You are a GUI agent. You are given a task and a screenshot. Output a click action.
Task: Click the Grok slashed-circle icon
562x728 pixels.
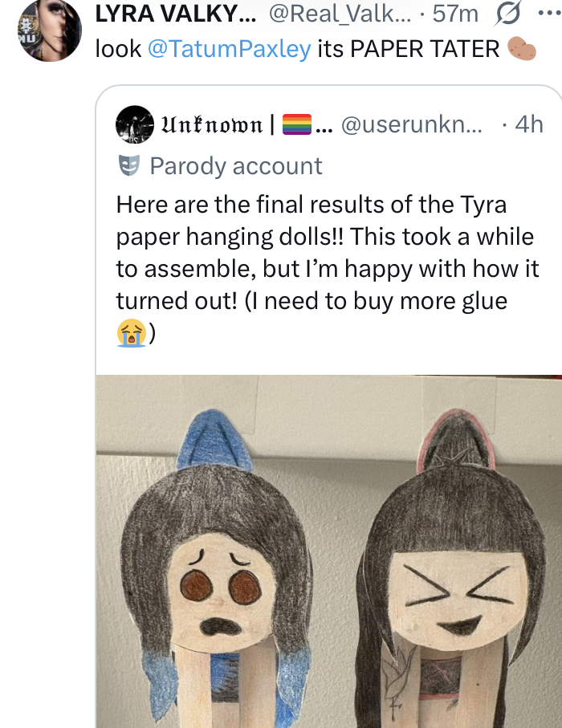tap(509, 14)
